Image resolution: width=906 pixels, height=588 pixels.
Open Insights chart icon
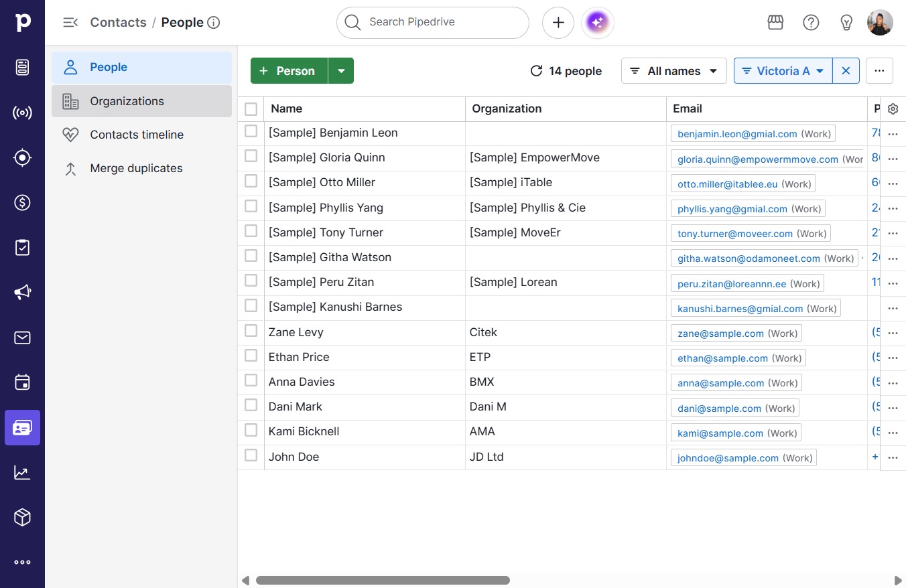(22, 472)
